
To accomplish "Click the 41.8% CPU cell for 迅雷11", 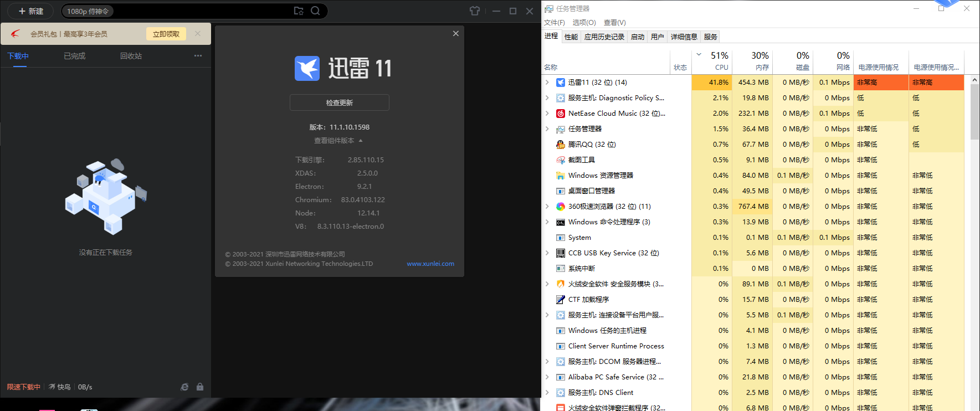I will click(712, 83).
